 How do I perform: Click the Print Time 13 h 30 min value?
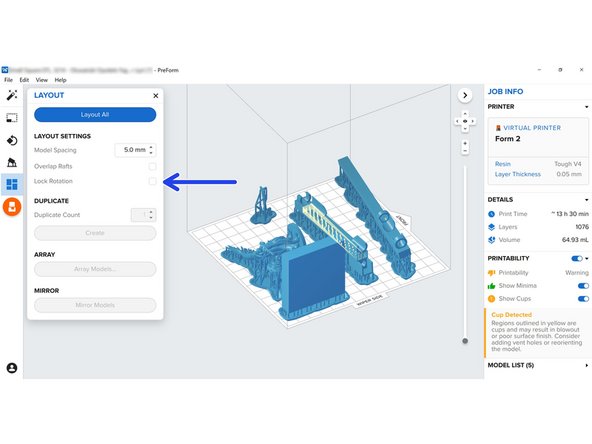coord(570,214)
